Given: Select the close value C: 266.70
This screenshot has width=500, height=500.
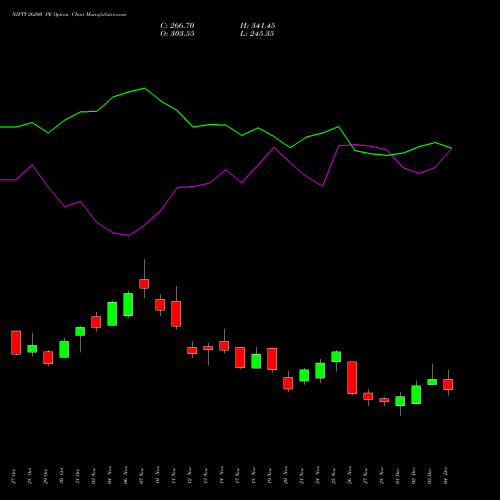Looking at the screenshot, I should [x=177, y=26].
